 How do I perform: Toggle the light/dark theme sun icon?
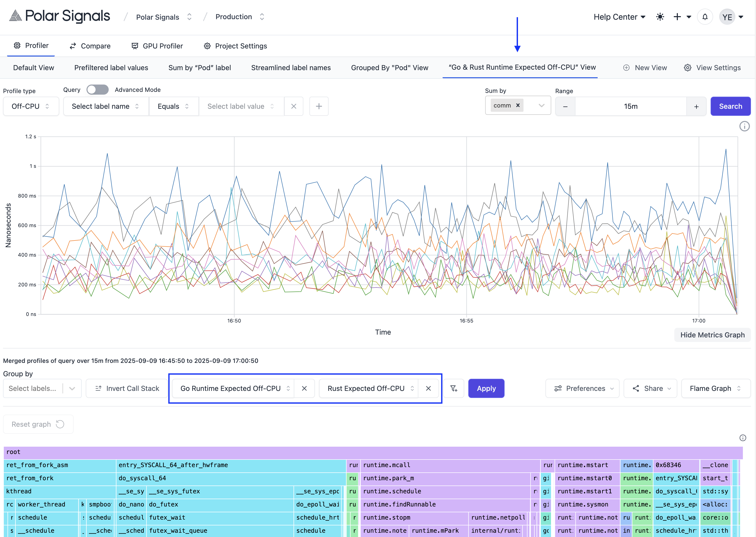coord(660,17)
